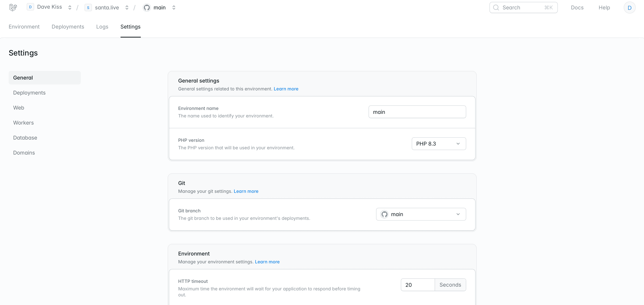The height and width of the screenshot is (305, 644).
Task: Focus the HTTP timeout seconds input
Action: pyautogui.click(x=418, y=285)
